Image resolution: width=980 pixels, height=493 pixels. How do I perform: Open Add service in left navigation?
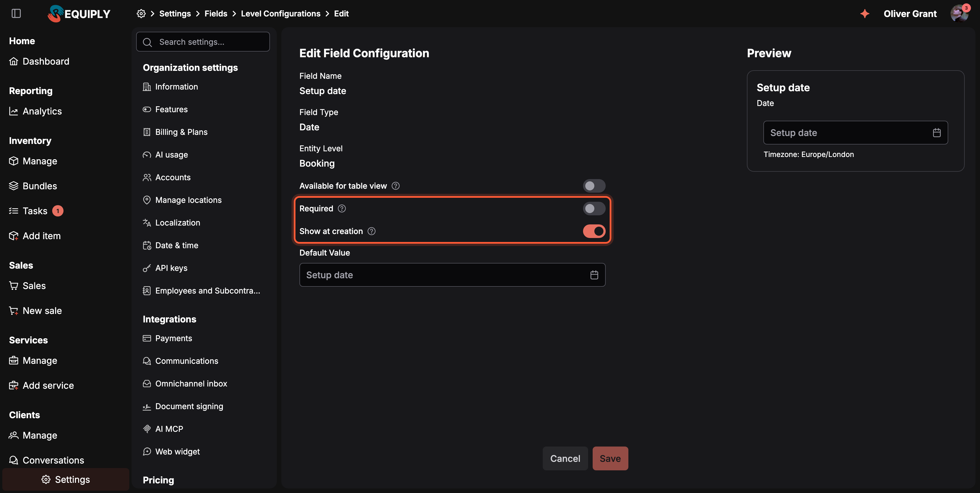(41, 385)
